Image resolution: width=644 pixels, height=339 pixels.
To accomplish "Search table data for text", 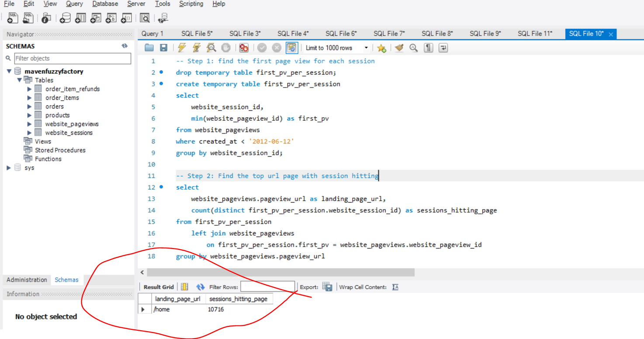I will point(145,18).
